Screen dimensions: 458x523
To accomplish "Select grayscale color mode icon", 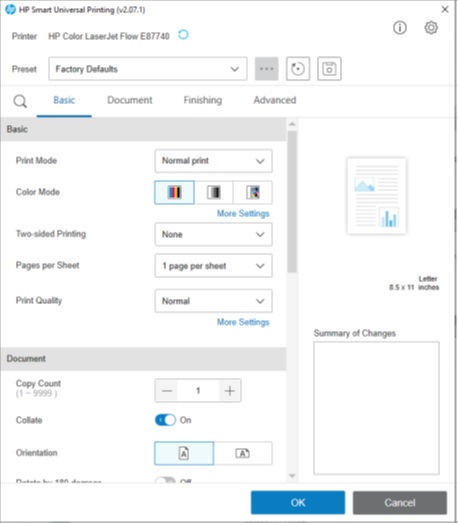I will point(213,192).
